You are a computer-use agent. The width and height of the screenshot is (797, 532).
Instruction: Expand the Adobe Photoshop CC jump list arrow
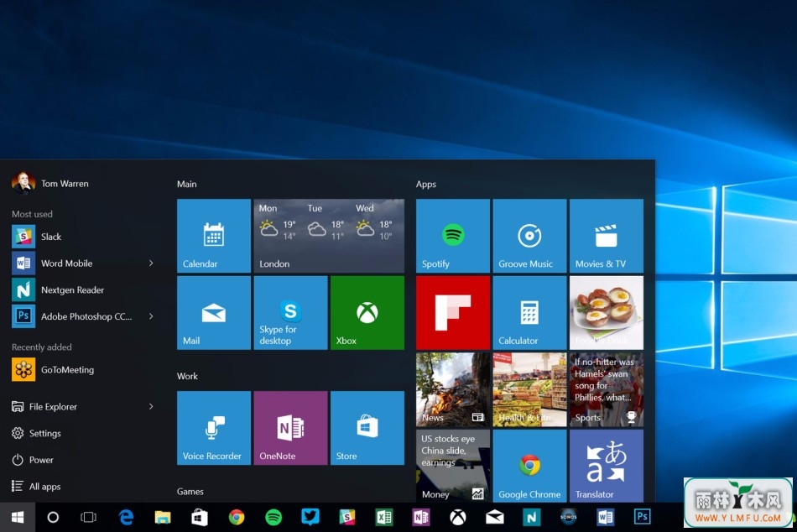[151, 316]
